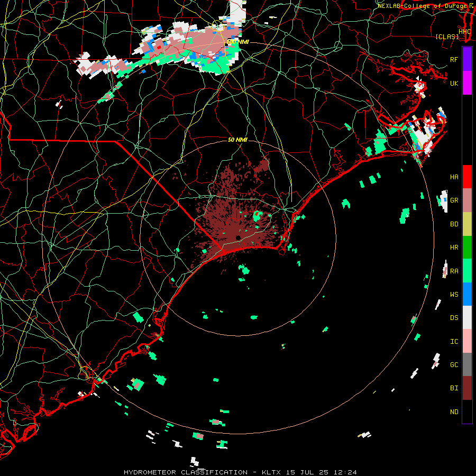Click the UK legend label
476x476 pixels.
pyautogui.click(x=454, y=83)
